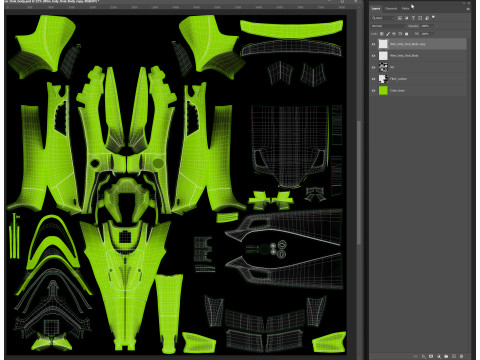Open the Normal blend mode dropdown
This screenshot has width=480, height=360.
387,26
